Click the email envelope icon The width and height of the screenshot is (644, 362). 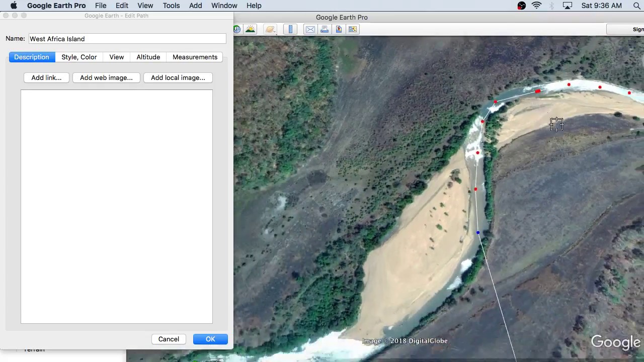310,29
